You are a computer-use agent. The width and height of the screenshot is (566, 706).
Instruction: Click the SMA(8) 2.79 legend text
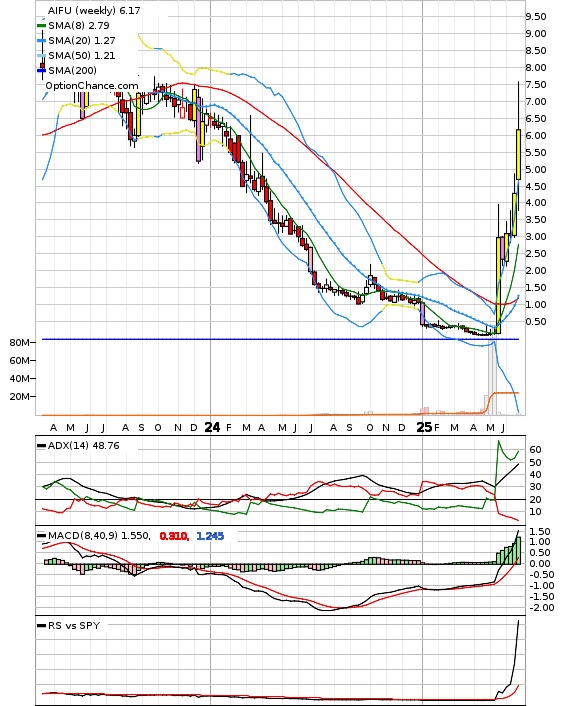click(x=79, y=26)
